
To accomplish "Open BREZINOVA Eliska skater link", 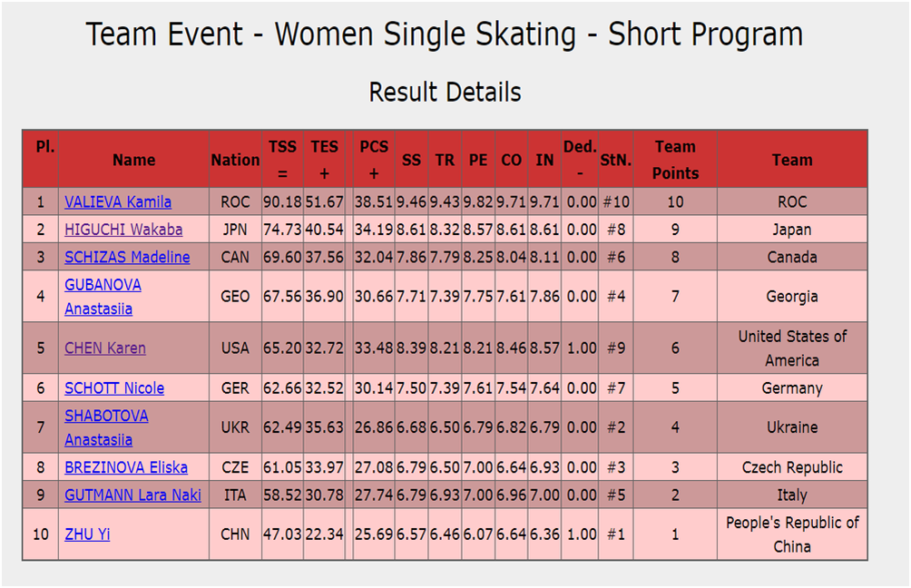I will (x=126, y=467).
